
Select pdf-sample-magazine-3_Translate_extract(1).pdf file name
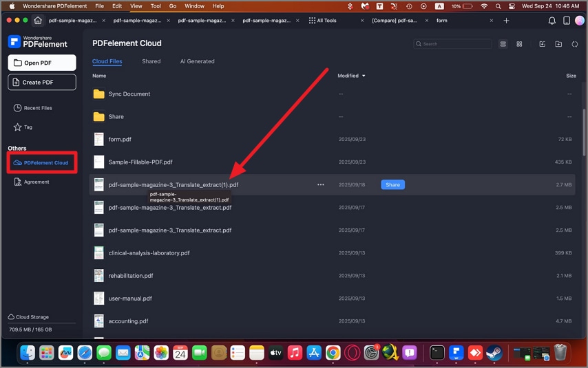point(174,185)
